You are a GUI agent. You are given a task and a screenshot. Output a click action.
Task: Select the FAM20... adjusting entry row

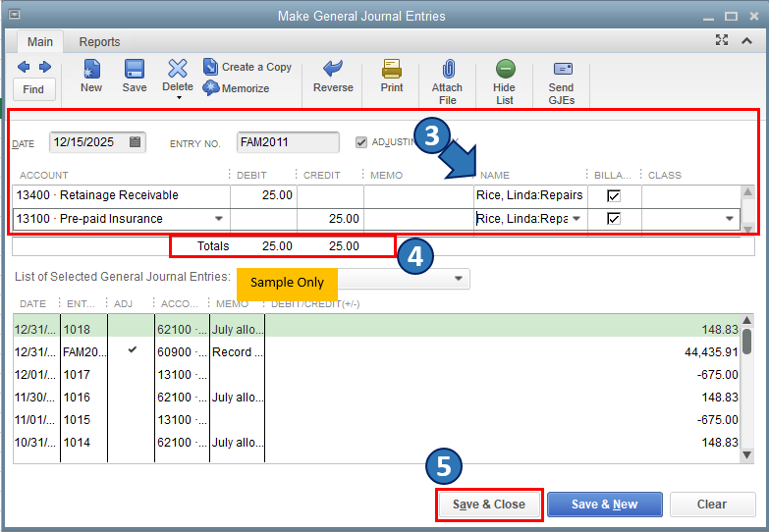[x=376, y=352]
